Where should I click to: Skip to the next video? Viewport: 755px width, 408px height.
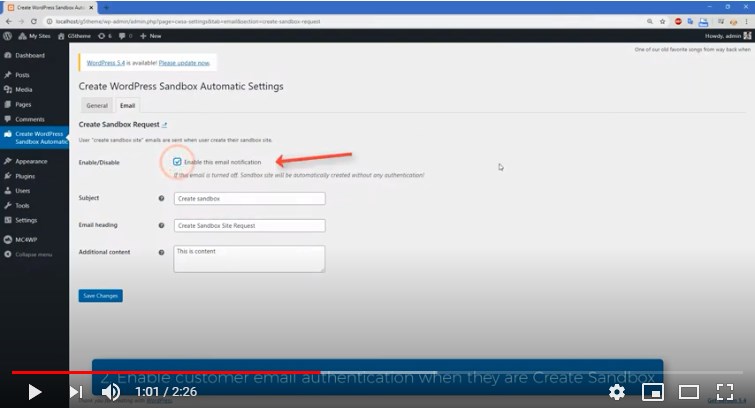76,392
